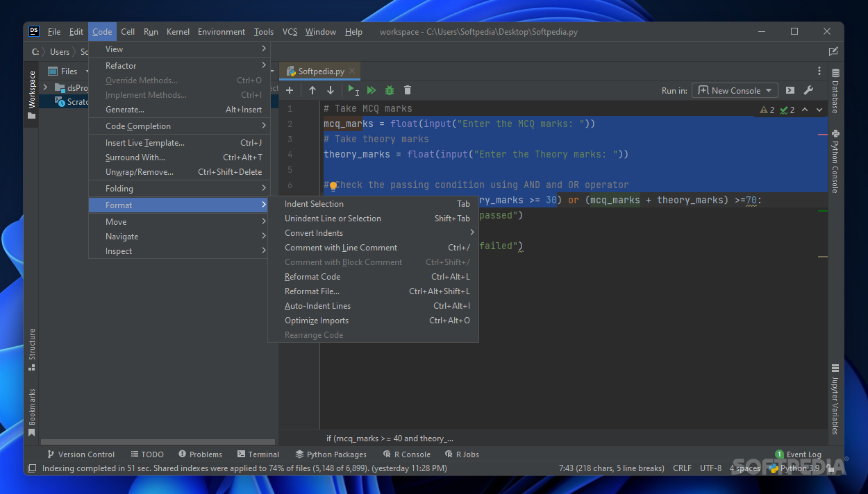Open the Kernel menu
This screenshot has height=494, width=868.
click(x=178, y=31)
